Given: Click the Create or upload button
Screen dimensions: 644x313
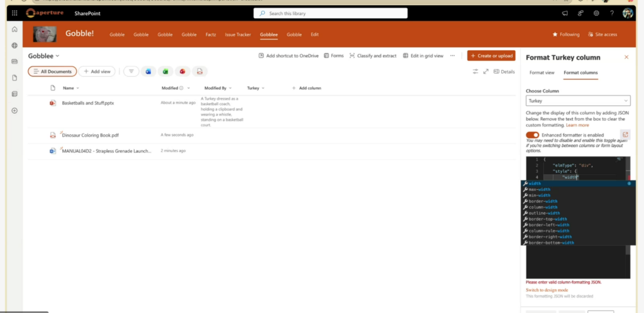Looking at the screenshot, I should (x=491, y=55).
